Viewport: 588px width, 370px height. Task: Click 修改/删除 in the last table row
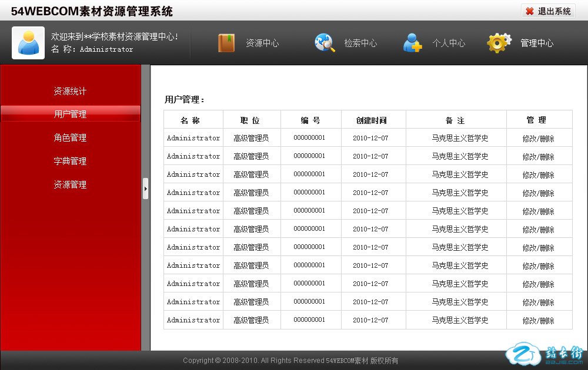(x=539, y=321)
